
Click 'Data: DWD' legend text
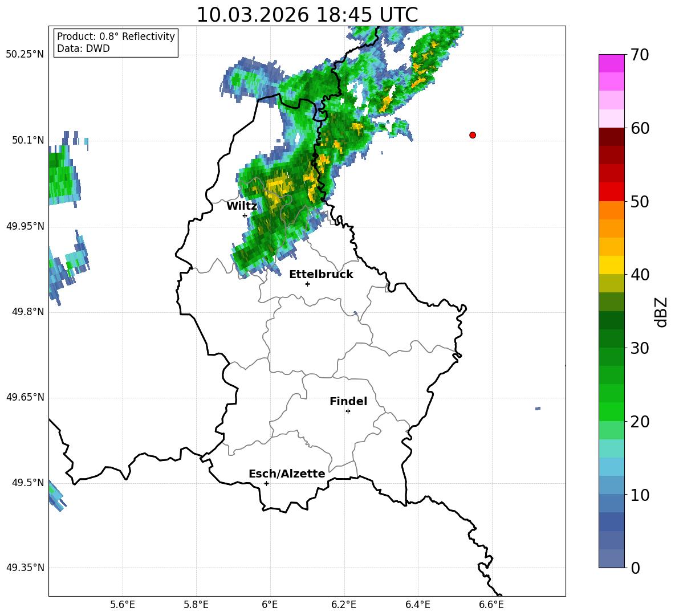coord(83,48)
